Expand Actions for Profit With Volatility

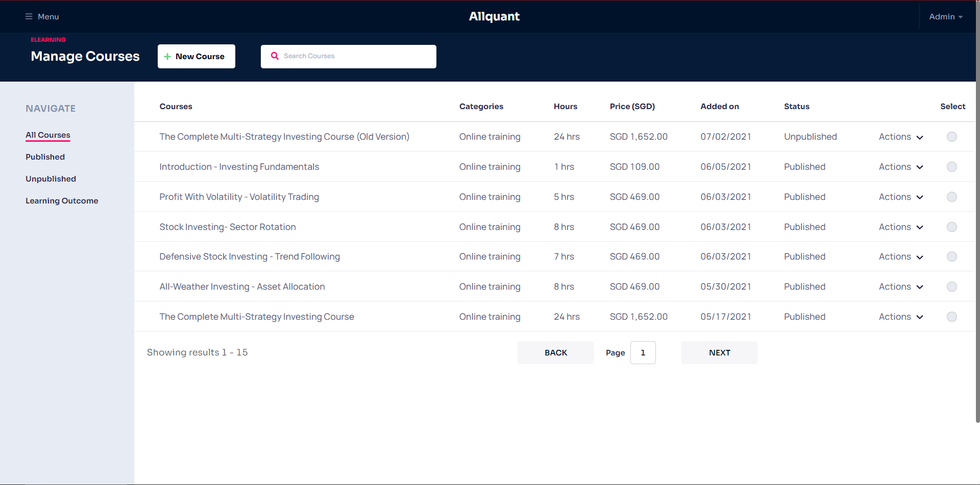tap(901, 197)
